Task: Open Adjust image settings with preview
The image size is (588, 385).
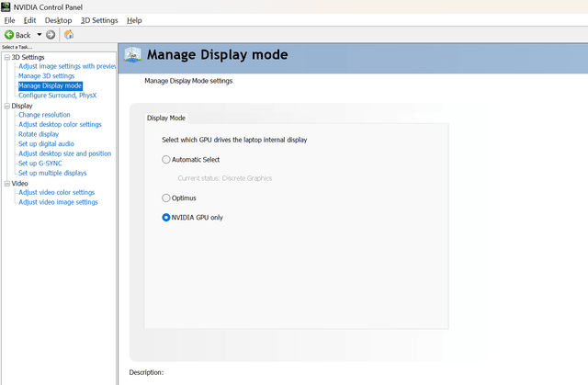Action: coord(67,66)
